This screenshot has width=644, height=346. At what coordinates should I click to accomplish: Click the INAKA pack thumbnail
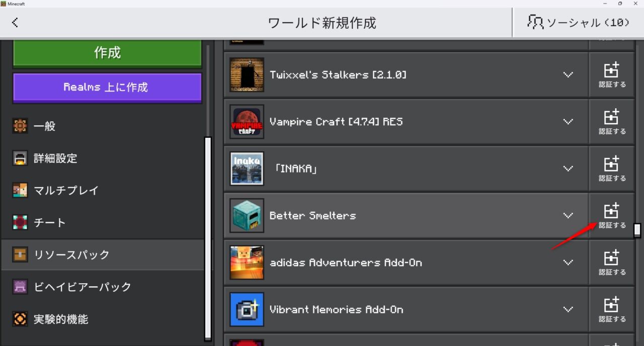247,168
